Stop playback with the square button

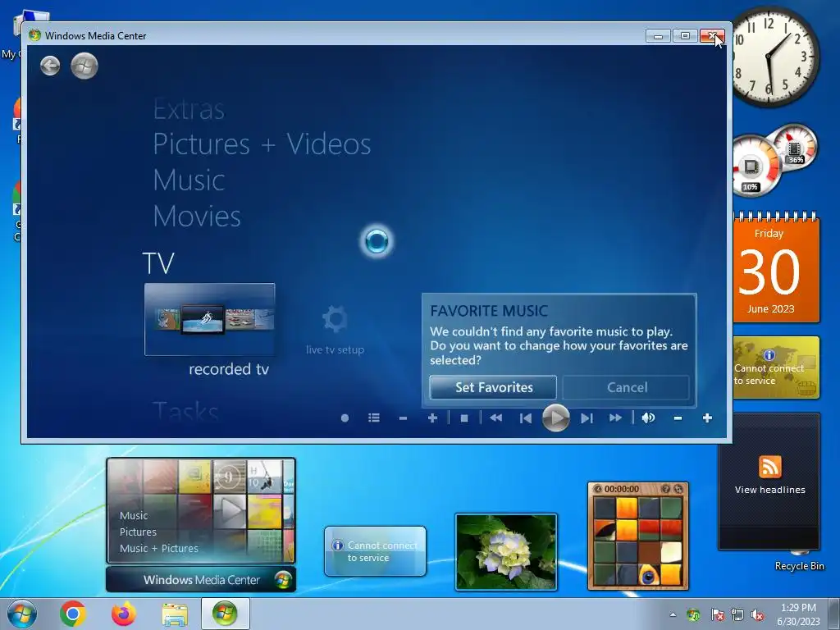(x=464, y=418)
